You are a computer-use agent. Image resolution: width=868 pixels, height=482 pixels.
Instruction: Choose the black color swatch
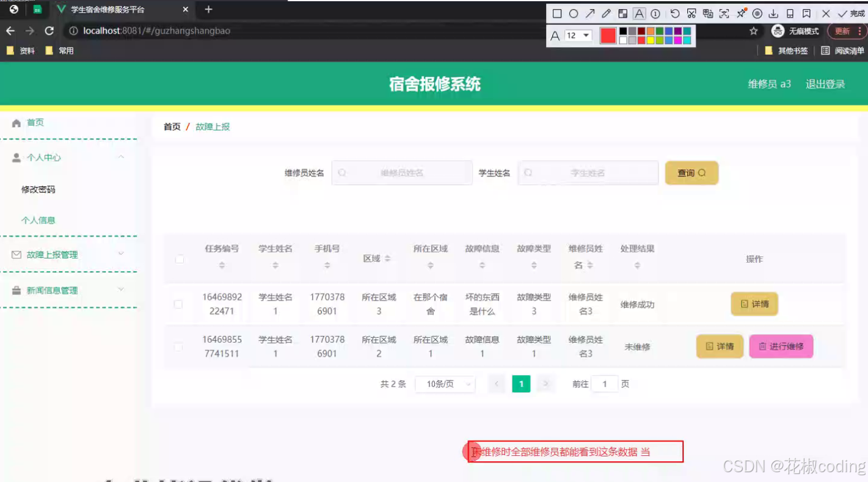tap(623, 31)
